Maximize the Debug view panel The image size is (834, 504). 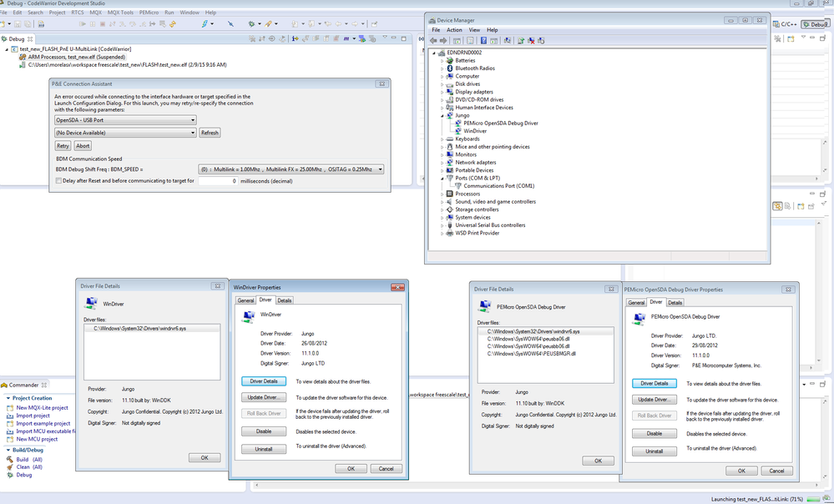point(404,38)
